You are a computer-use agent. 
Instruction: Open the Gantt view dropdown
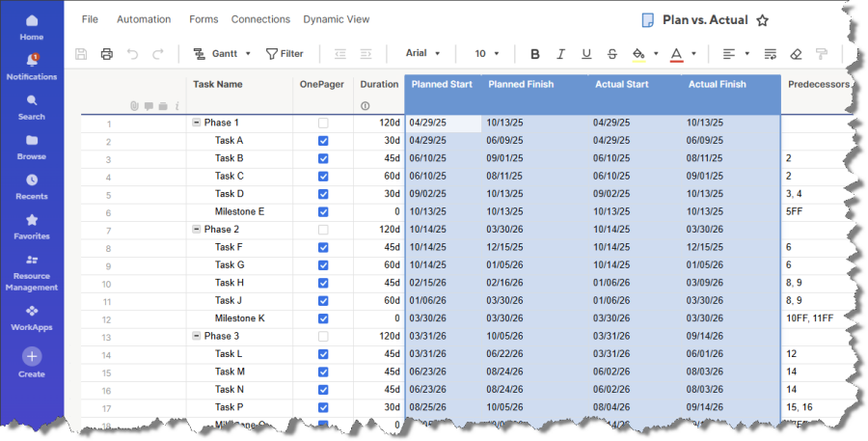222,54
